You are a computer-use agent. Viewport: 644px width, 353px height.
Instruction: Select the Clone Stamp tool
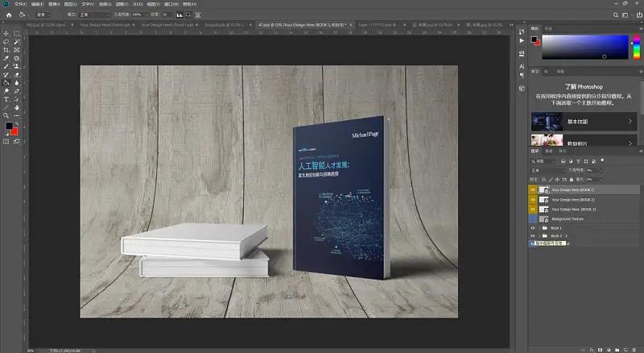[17, 66]
